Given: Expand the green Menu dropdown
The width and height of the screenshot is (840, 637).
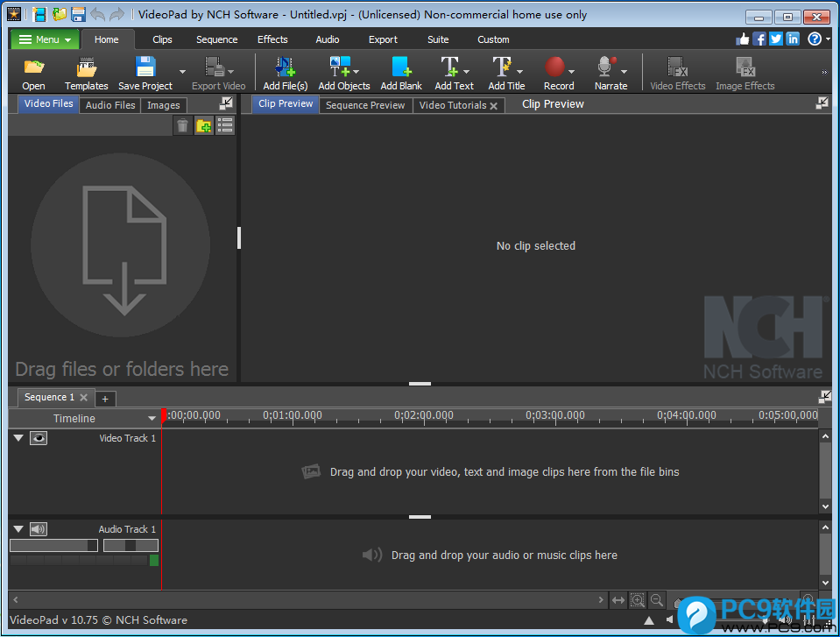Looking at the screenshot, I should click(45, 39).
